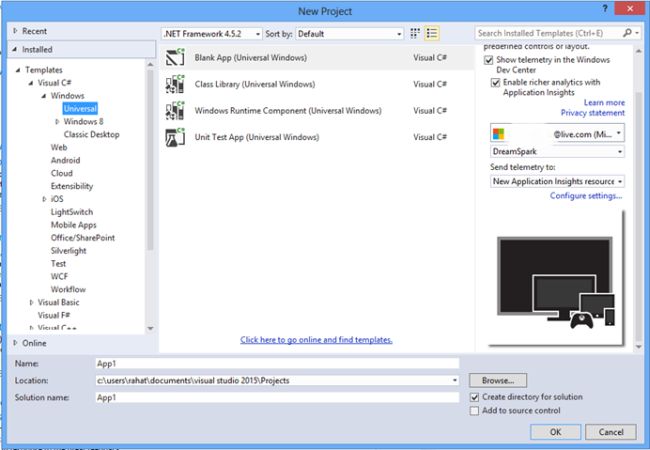This screenshot has width=650, height=450.
Task: Click the search magnifier icon
Action: coord(627,33)
